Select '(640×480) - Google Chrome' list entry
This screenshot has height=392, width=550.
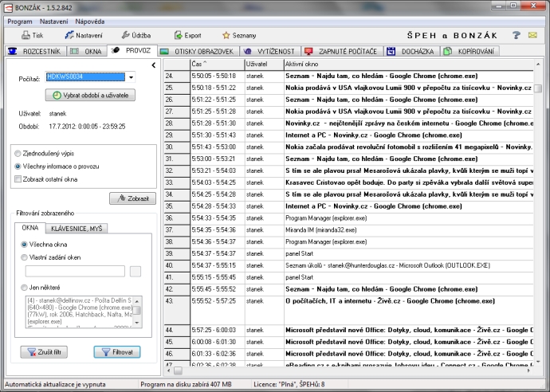80,308
